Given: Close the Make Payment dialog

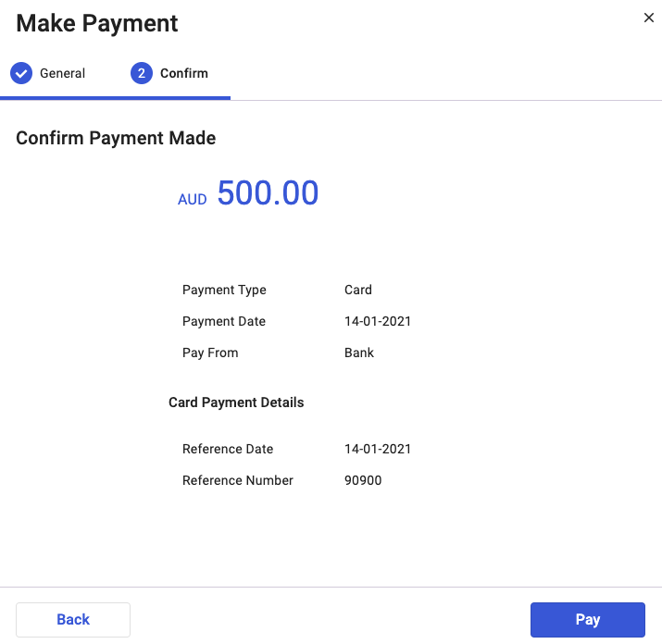Looking at the screenshot, I should pos(648,18).
